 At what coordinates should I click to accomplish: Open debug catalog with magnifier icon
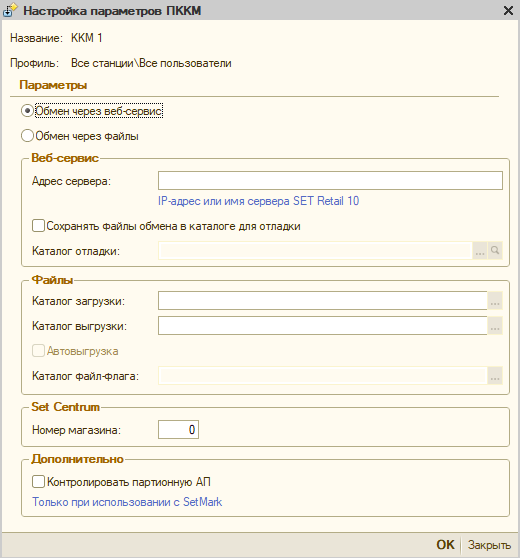495,251
